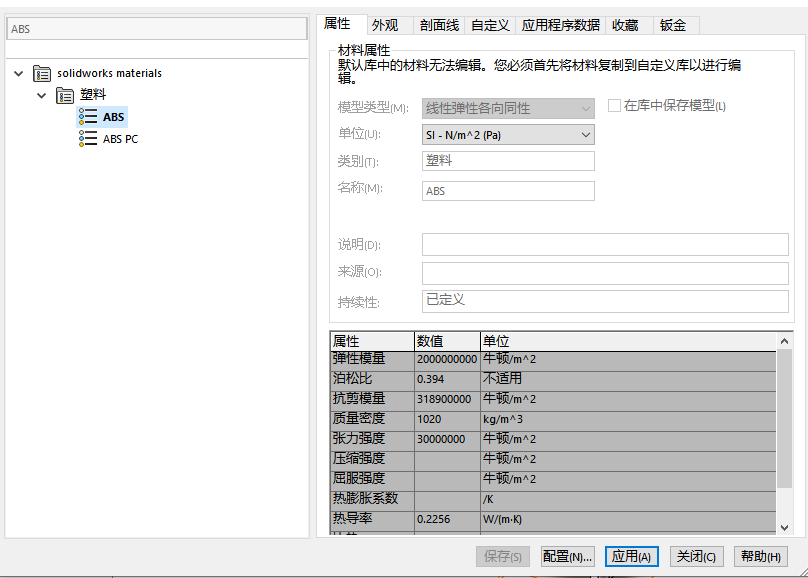
Task: Switch to the 钣金 tab
Action: (673, 26)
